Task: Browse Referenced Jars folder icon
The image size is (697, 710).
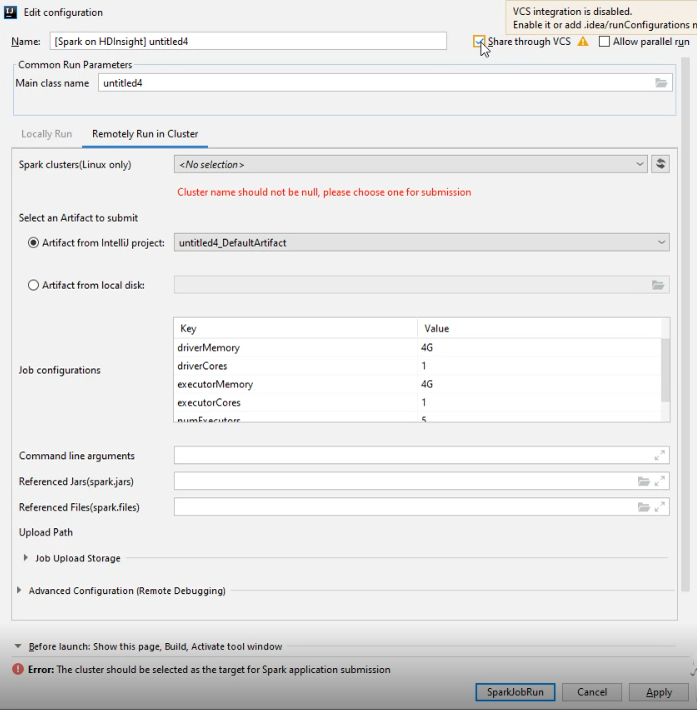Action: coord(644,481)
